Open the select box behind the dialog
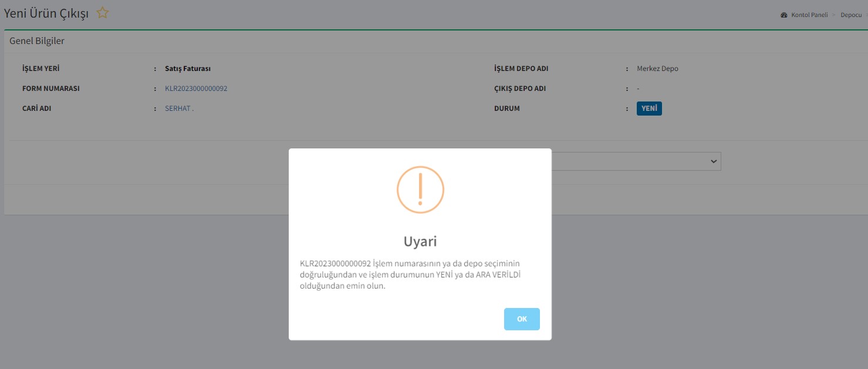 tap(634, 161)
